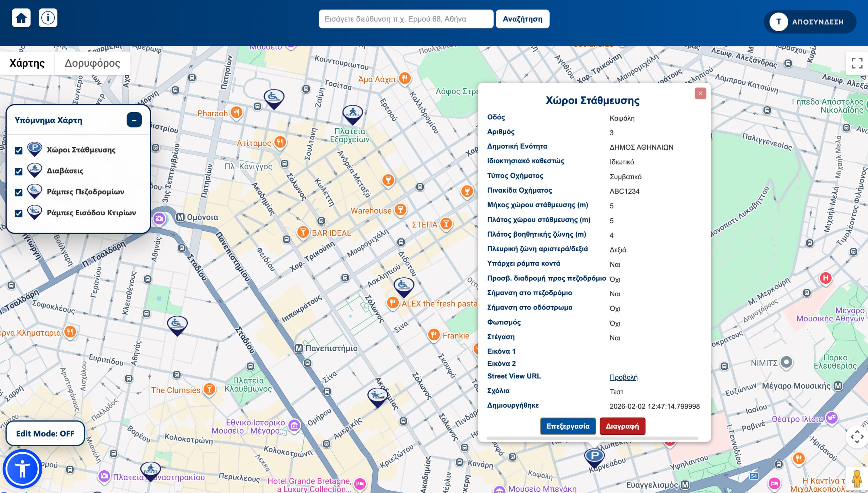This screenshot has height=493, width=868.
Task: Select the crossing marker near Πλατεία Εξαρχείων
Action: 353,113
